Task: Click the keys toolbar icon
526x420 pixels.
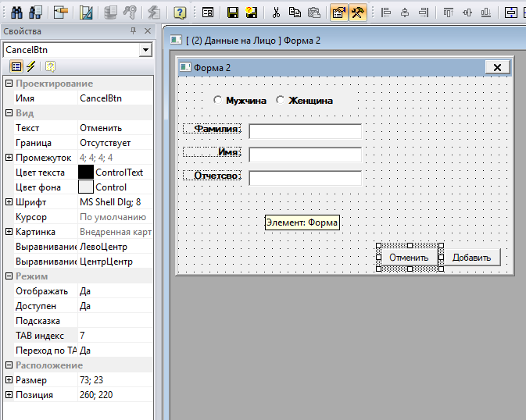Action: [x=130, y=12]
